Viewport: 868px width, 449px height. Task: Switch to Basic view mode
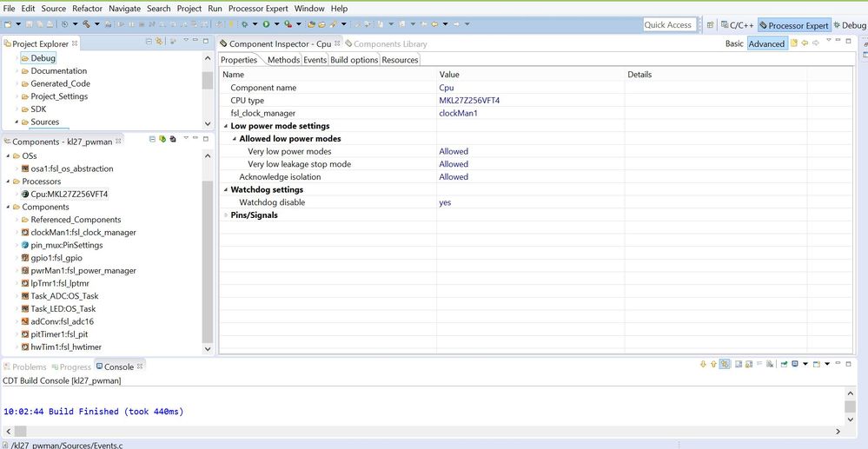(734, 43)
